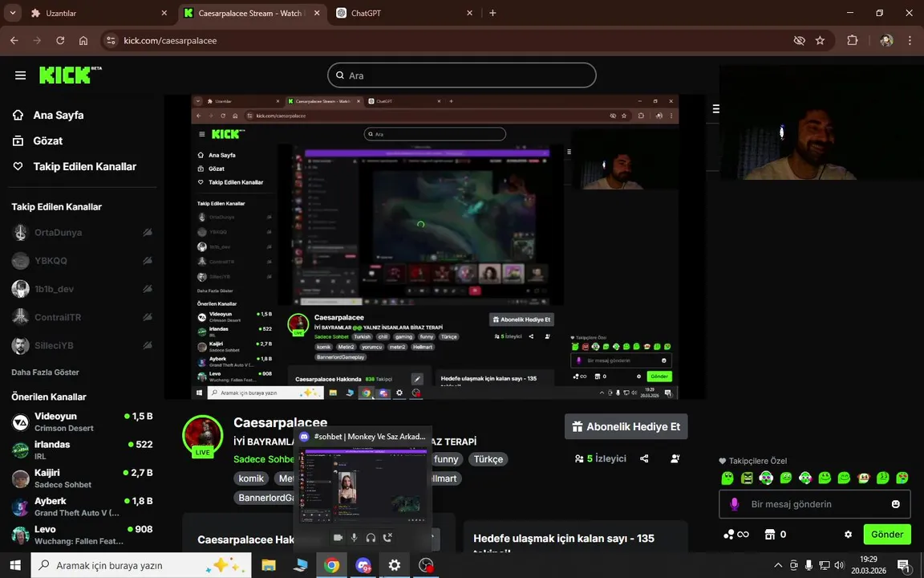Screen dimensions: 924x578
Task: Click the Discord taskbar icon
Action: [363, 566]
